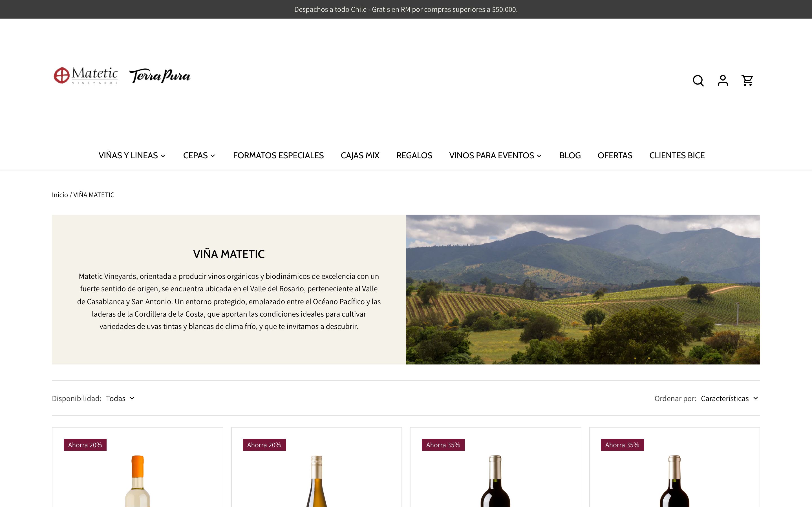Open the Clientes BICE page
This screenshot has width=812, height=507.
677,155
